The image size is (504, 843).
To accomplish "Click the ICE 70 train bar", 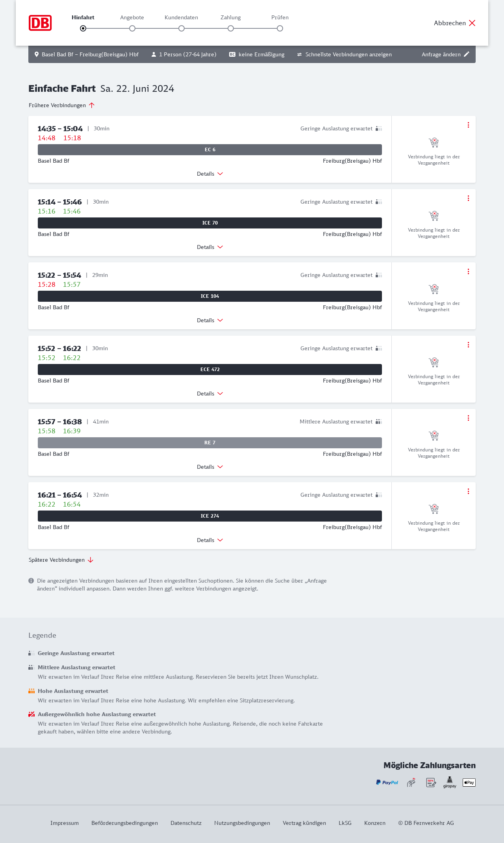I will pyautogui.click(x=210, y=223).
